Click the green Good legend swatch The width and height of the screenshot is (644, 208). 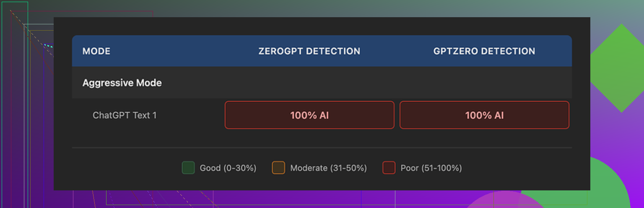188,168
